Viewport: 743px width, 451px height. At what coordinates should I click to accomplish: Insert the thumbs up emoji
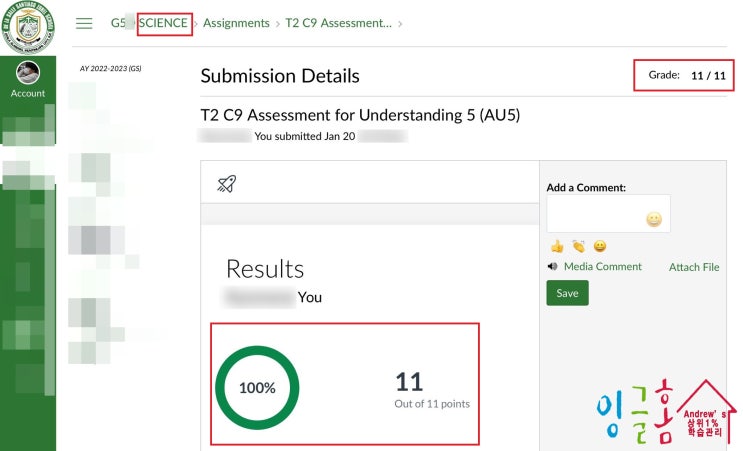coord(557,246)
